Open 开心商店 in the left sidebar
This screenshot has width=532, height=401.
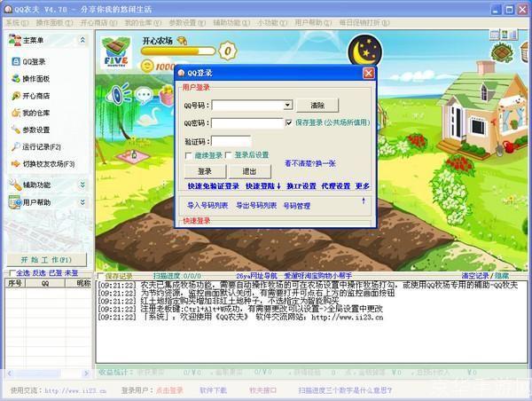click(x=30, y=96)
